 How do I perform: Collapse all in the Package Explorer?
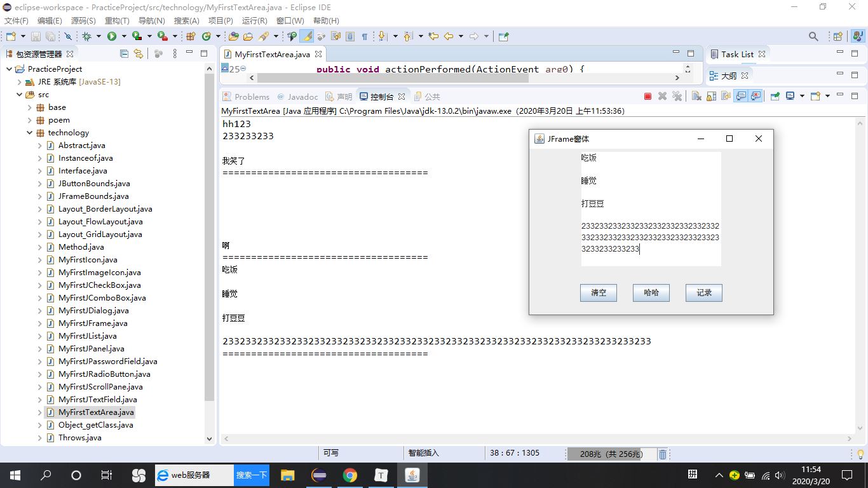tap(125, 54)
